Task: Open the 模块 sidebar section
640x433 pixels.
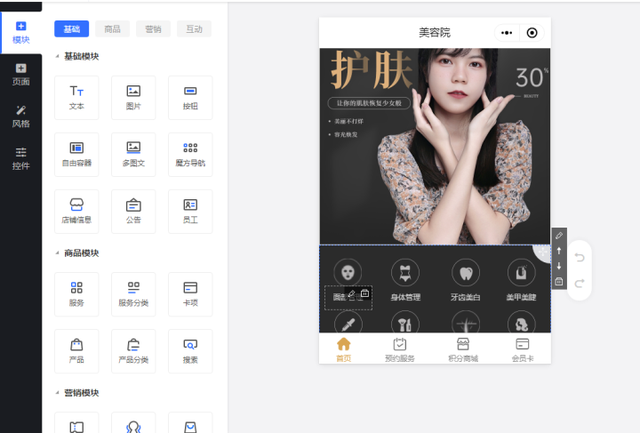Action: (x=21, y=33)
